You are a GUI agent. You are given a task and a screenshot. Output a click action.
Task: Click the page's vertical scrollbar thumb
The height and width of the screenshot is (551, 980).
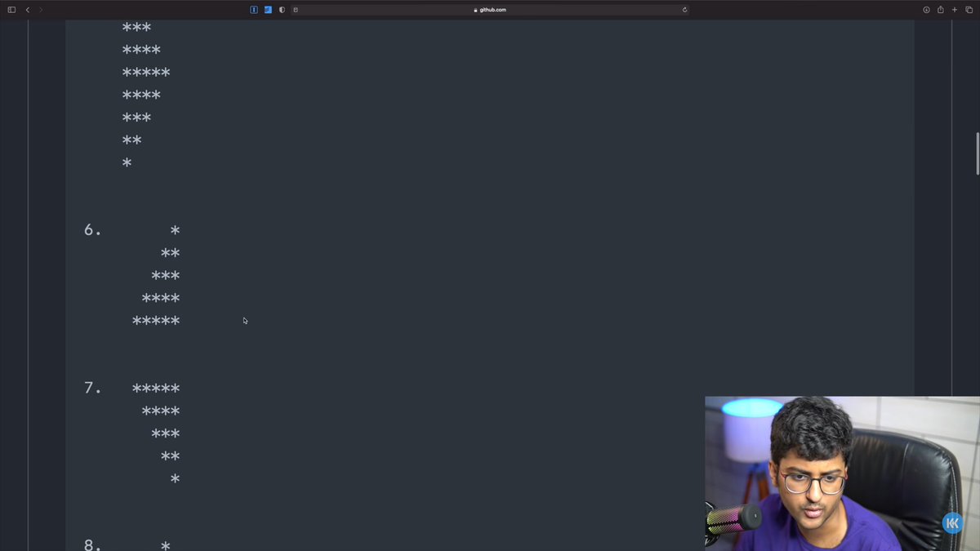click(x=977, y=153)
